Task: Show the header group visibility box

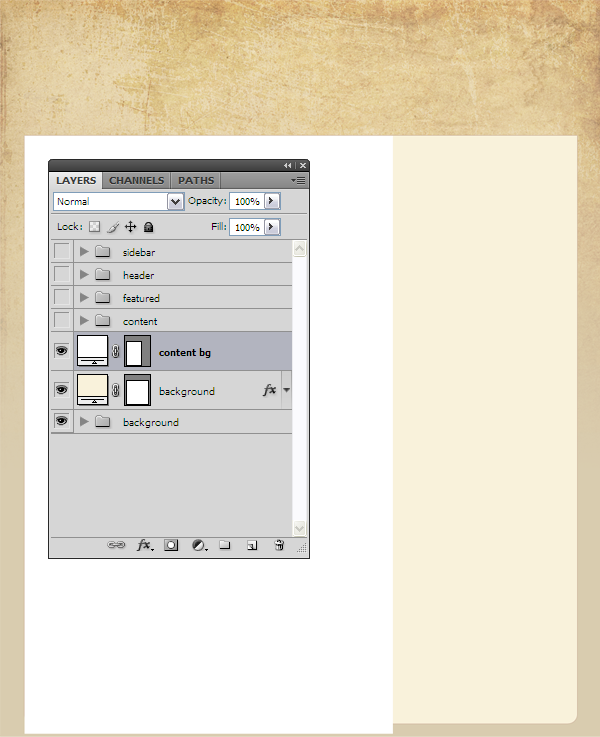Action: 62,274
